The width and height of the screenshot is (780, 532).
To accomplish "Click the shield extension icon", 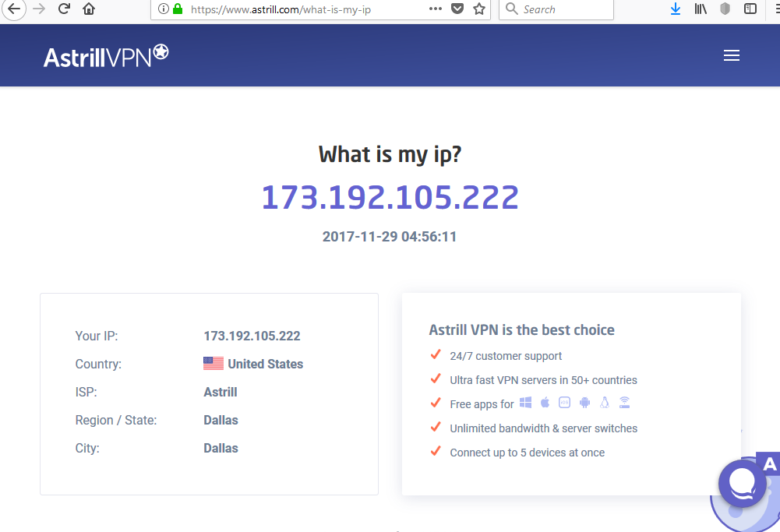I will (x=725, y=9).
